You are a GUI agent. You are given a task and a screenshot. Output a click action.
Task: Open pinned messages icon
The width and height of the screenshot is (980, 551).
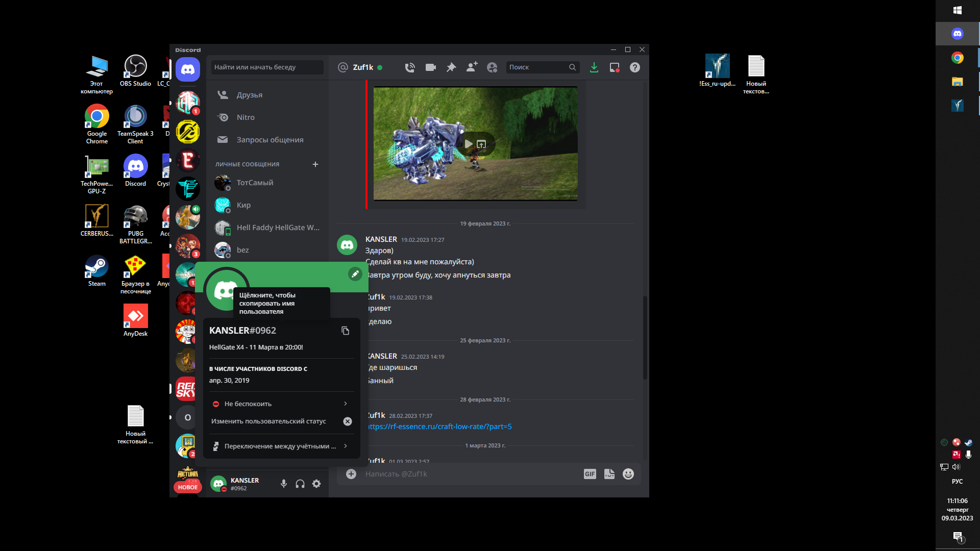point(451,67)
